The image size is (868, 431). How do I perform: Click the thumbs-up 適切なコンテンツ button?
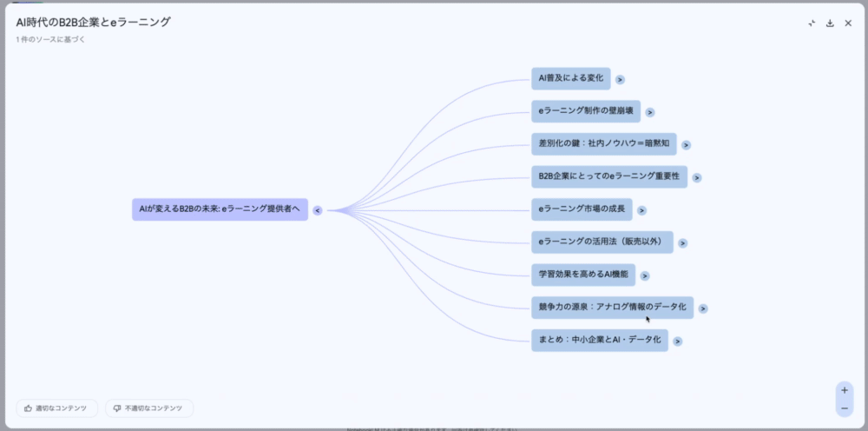point(57,408)
